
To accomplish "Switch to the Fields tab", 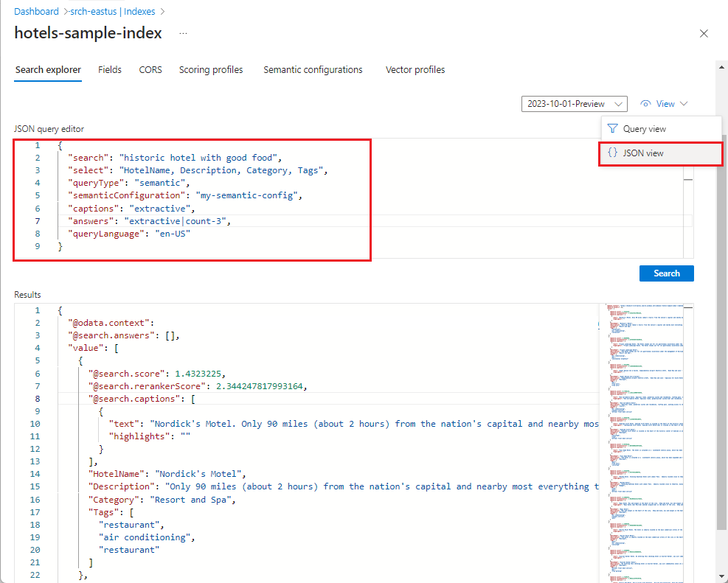I will tap(109, 69).
